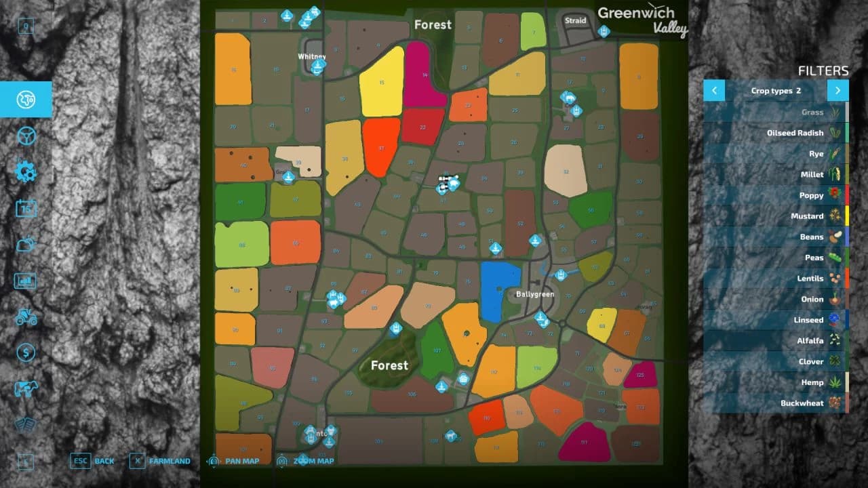Open the calendar icon in sidebar

click(26, 208)
